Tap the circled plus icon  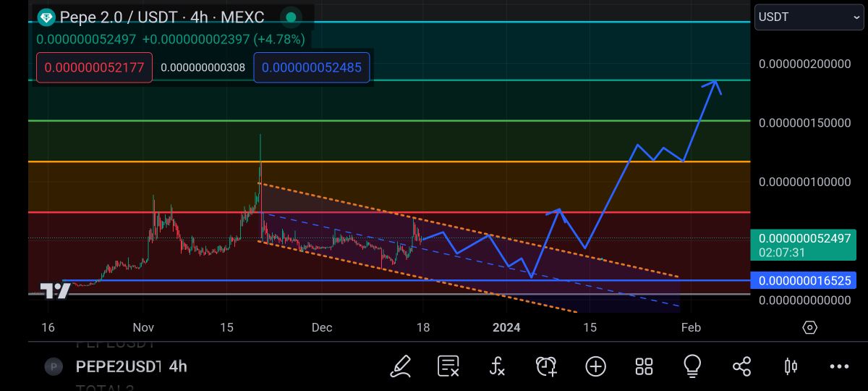(595, 366)
